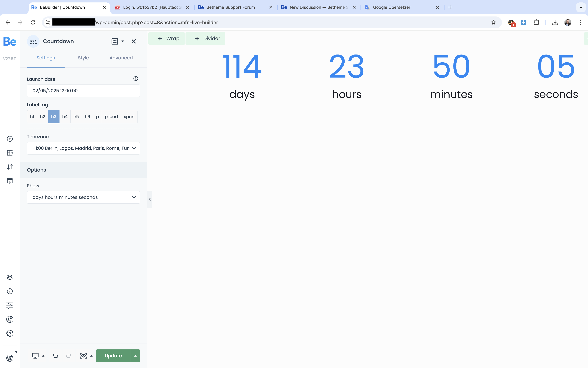This screenshot has width=588, height=368.
Task: Open a new browser tab
Action: (x=450, y=7)
